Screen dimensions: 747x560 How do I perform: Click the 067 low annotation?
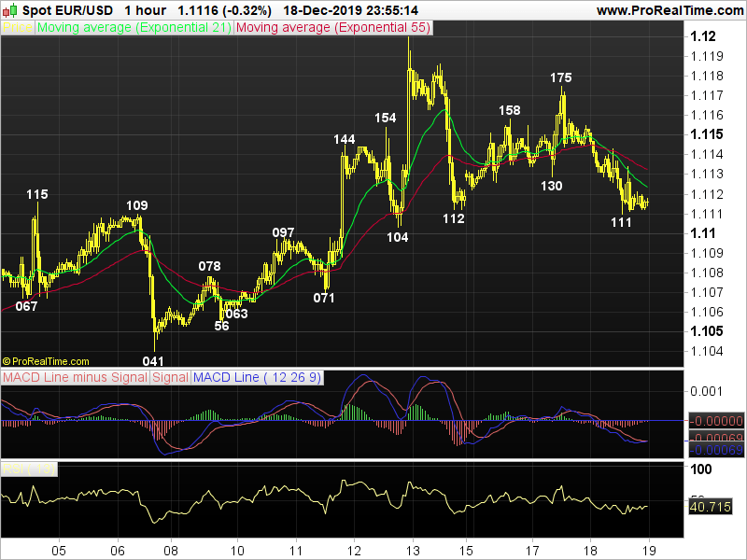[x=26, y=306]
